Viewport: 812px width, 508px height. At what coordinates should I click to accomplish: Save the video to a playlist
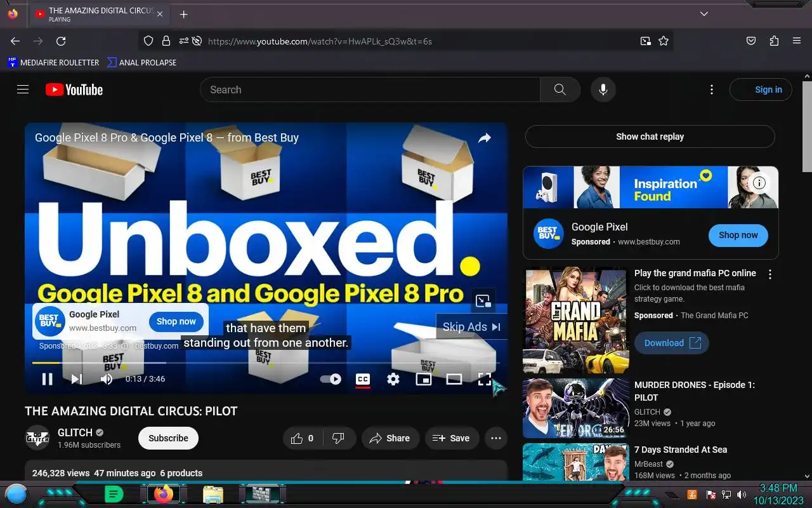click(x=451, y=438)
